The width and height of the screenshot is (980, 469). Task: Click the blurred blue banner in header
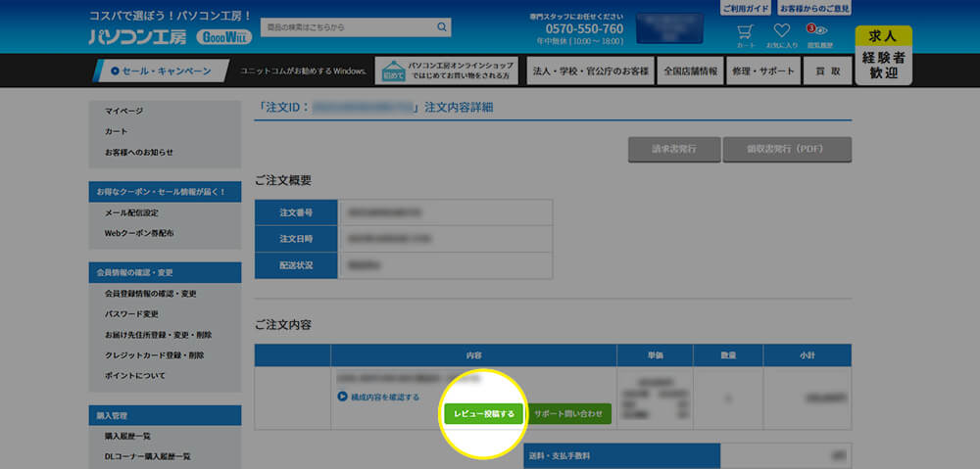pos(670,28)
